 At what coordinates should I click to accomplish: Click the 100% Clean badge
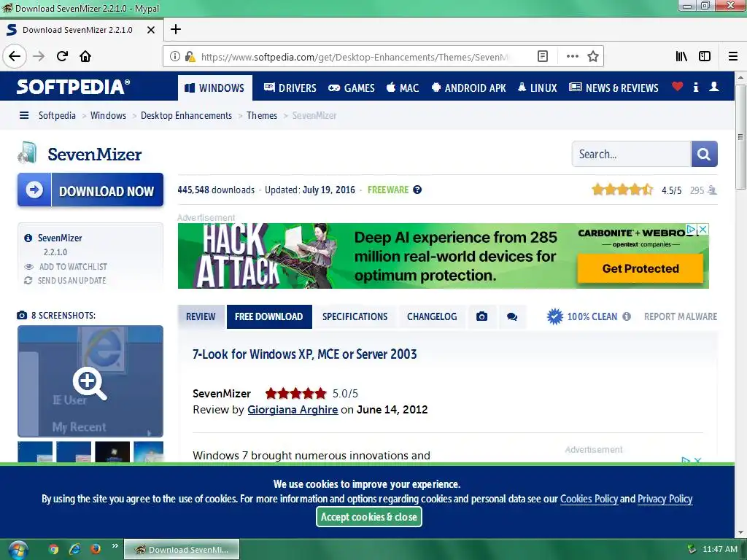[582, 316]
